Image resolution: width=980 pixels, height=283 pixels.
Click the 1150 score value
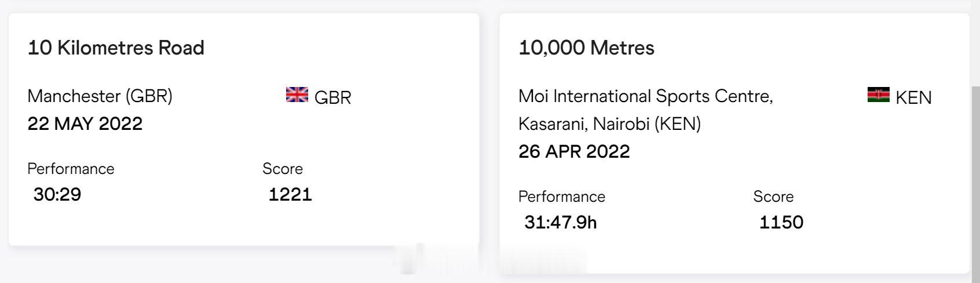pos(781,222)
